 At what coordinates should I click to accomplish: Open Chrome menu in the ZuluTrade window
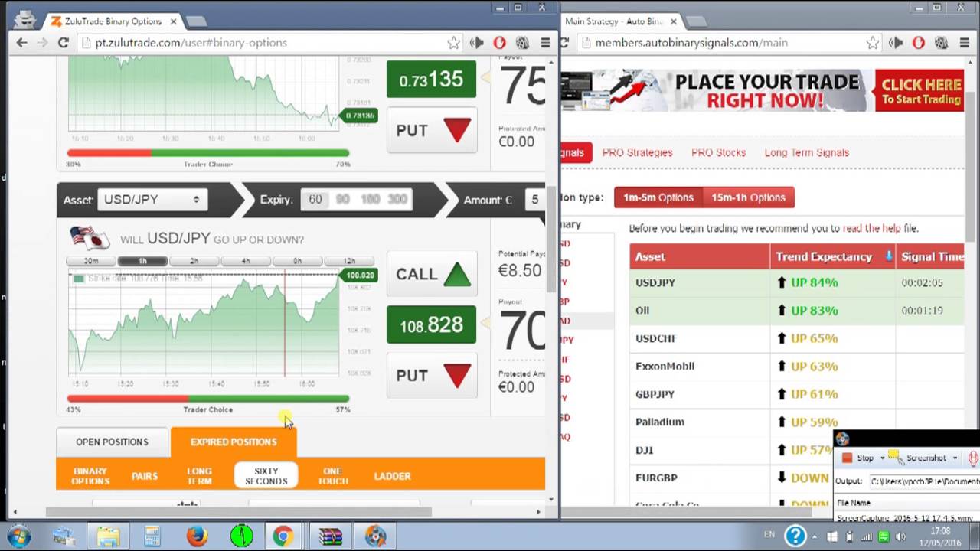(545, 43)
